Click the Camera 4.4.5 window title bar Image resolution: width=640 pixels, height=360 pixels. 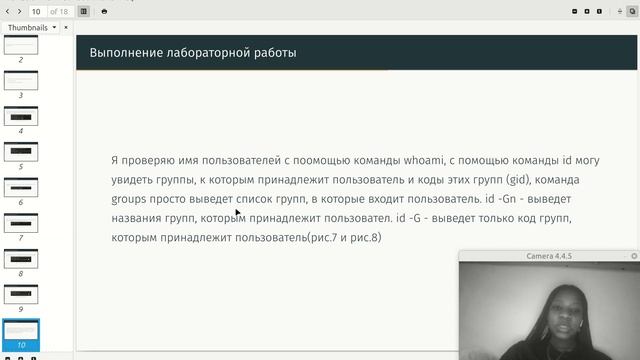coord(549,256)
